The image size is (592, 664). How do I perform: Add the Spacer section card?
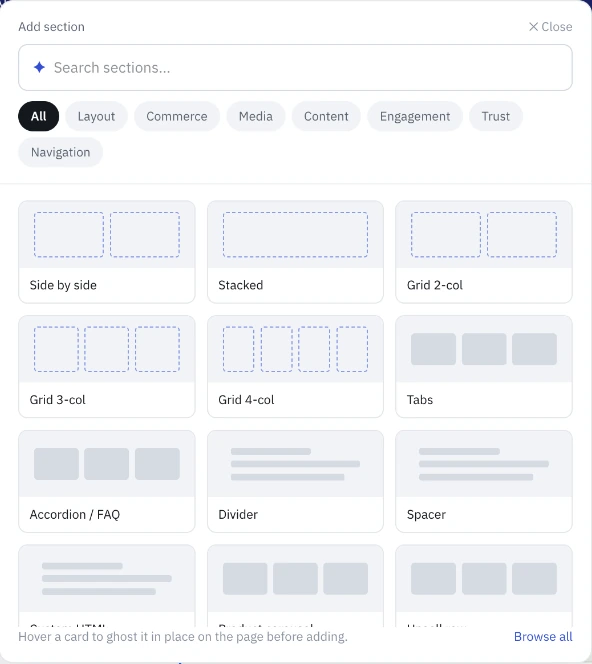484,481
